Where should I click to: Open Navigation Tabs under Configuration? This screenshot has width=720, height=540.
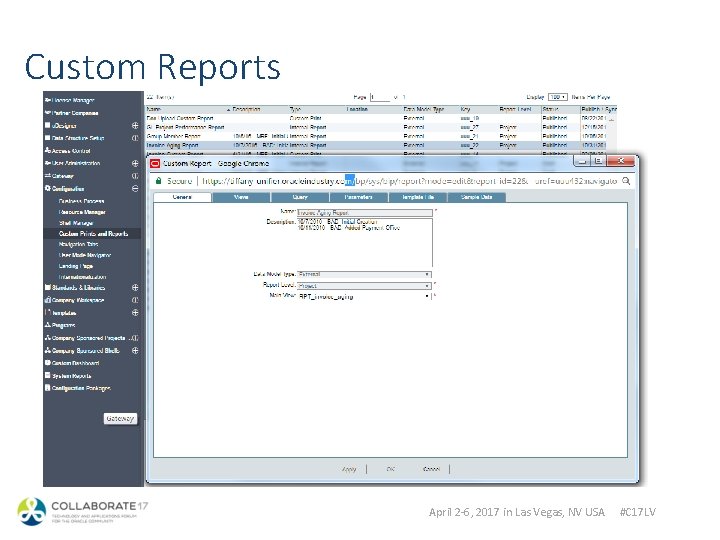tap(78, 244)
